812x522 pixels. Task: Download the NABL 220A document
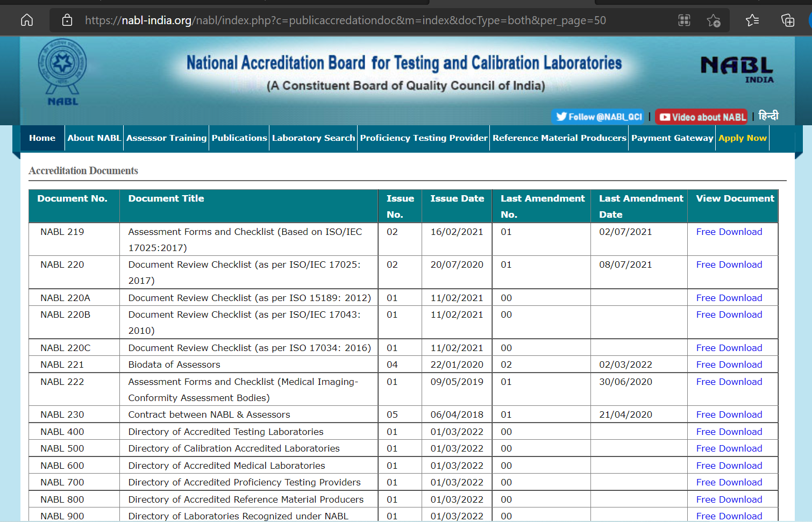click(x=729, y=298)
